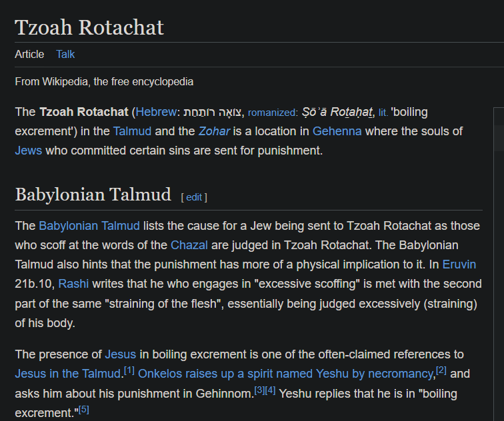Follow the Talmud link in intro
The image size is (504, 421).
tap(132, 131)
